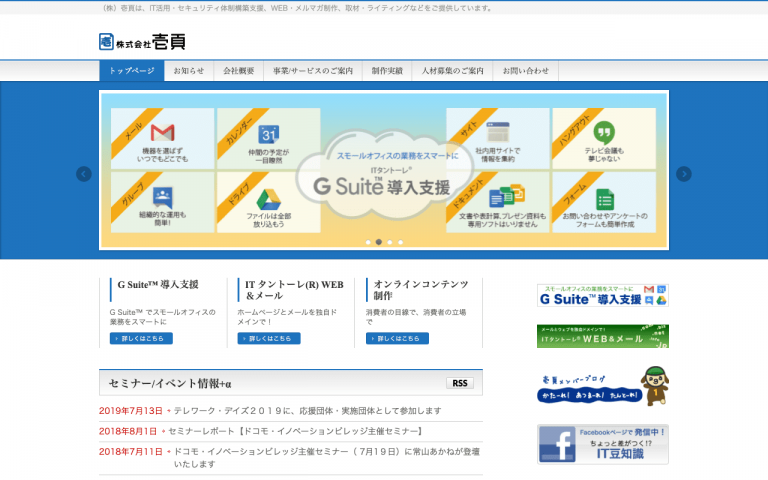768x480 pixels.
Task: Click 詳しくはこちら under IT タントーレ WEB&メール
Action: pyautogui.click(x=269, y=338)
